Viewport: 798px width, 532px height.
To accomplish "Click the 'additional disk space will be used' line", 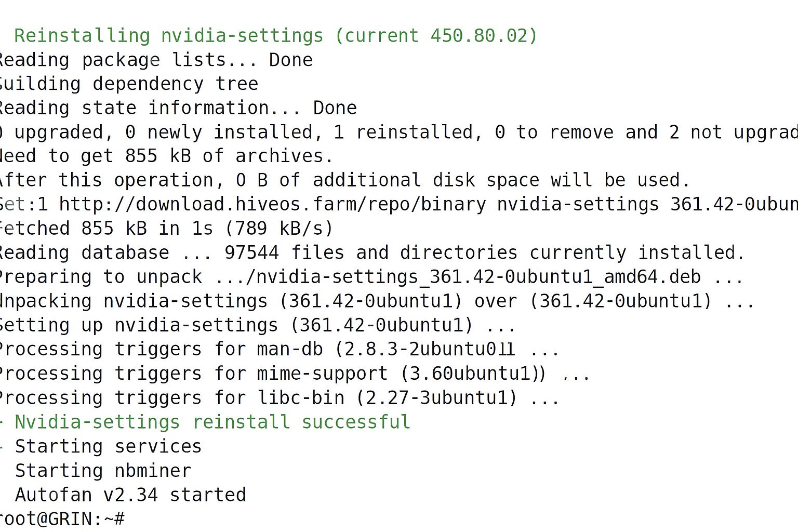I will click(345, 180).
